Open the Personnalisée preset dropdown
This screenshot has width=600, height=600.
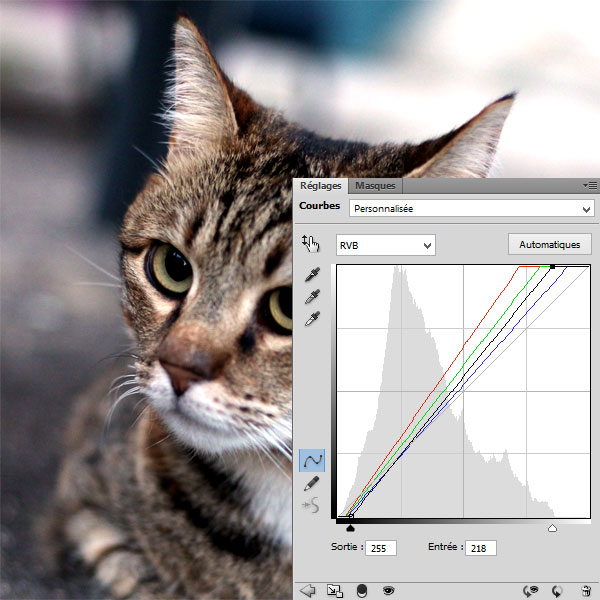click(472, 209)
